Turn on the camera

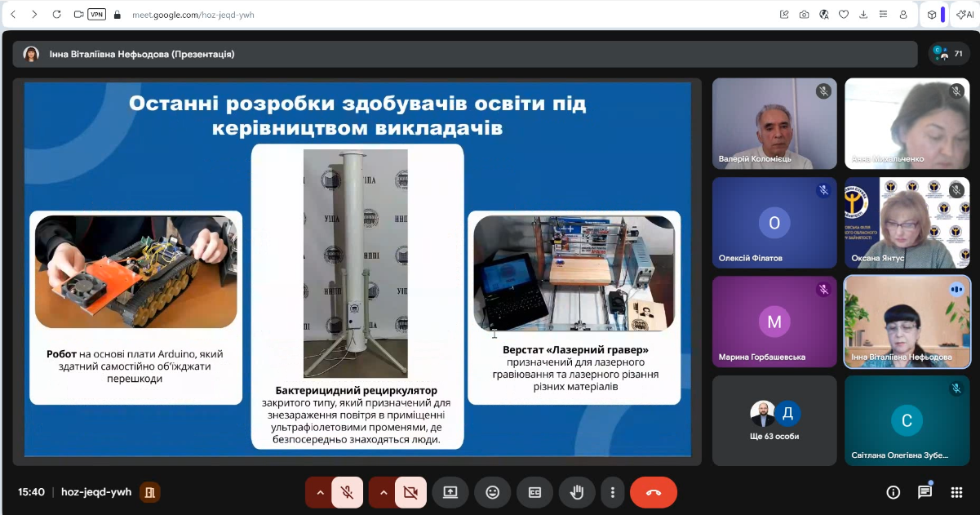tap(410, 492)
